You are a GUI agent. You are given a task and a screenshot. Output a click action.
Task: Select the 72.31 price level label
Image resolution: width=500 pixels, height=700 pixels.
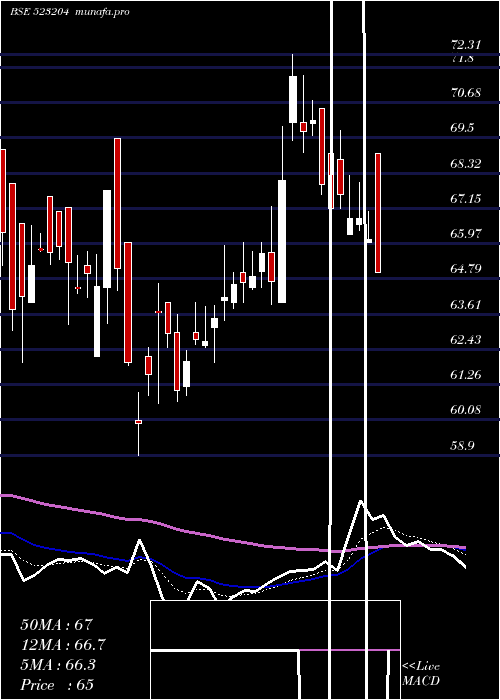(466, 45)
